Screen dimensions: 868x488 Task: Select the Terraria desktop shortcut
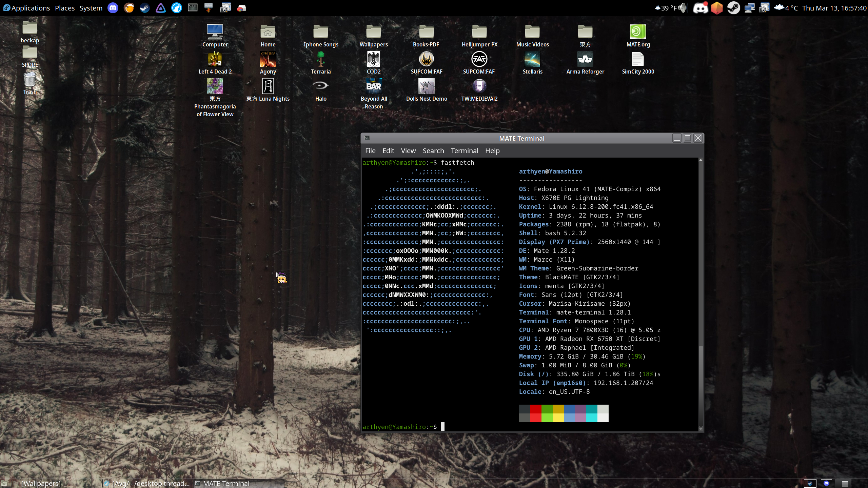[321, 63]
